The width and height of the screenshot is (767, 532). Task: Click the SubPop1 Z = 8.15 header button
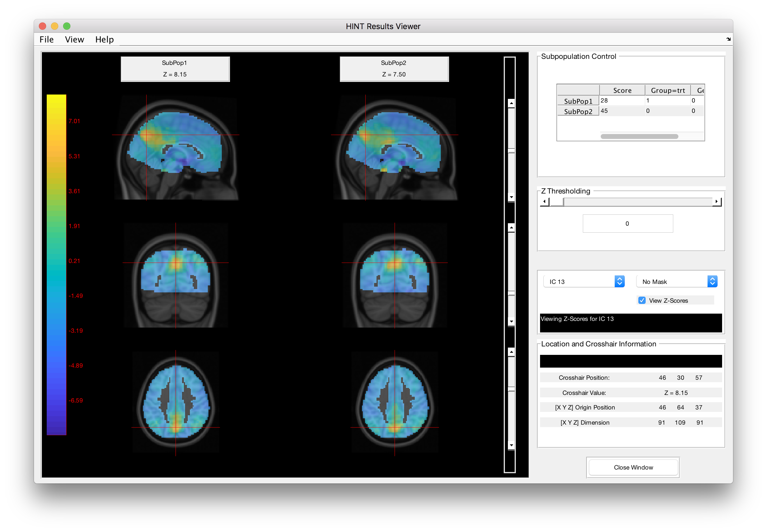coord(175,69)
